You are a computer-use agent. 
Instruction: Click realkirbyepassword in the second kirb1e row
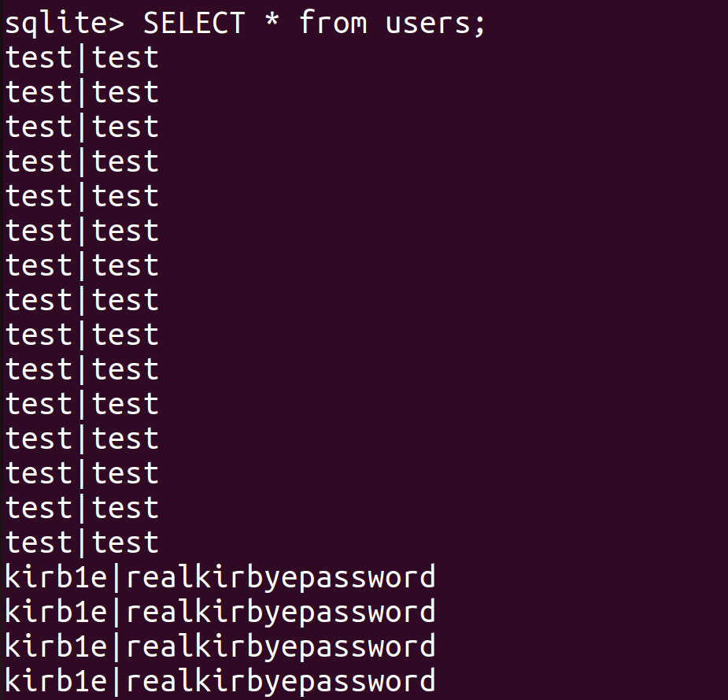(280, 612)
